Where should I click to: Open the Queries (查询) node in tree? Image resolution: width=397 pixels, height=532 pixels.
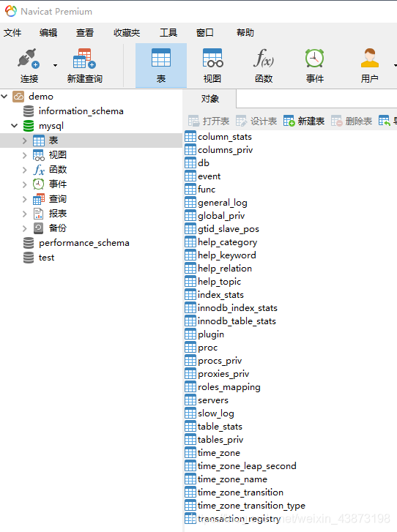pyautogui.click(x=50, y=199)
